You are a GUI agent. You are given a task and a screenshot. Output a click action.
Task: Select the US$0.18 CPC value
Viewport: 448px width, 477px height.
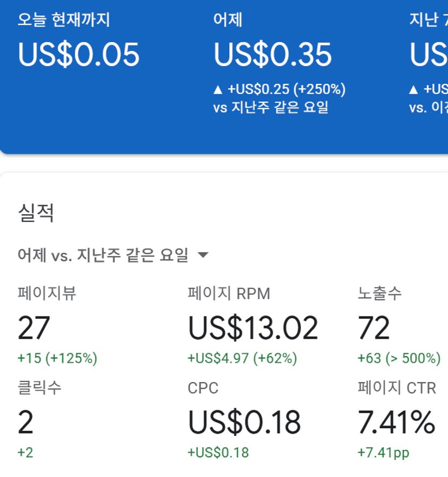click(244, 422)
